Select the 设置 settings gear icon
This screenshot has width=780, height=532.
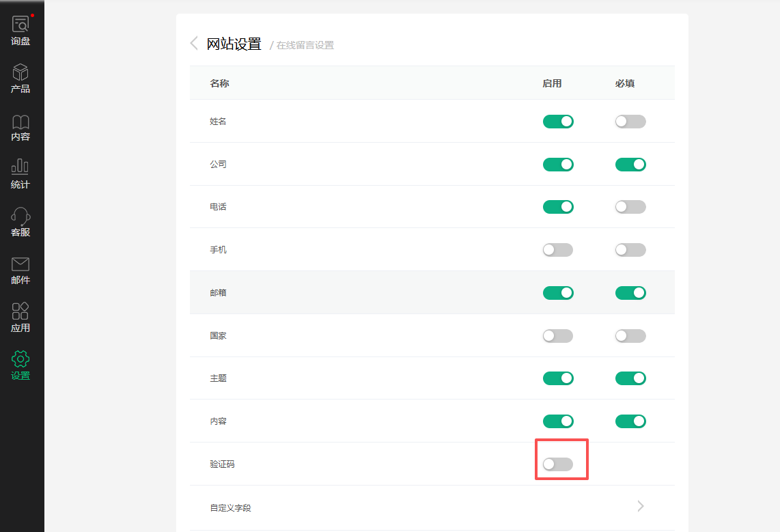point(20,359)
